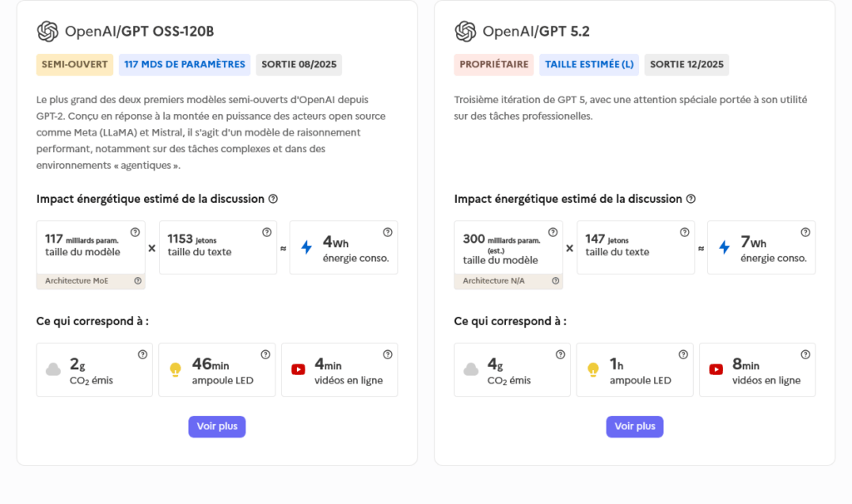Open help for 4 Wh énergie conso.
852x504 pixels.
pos(388,232)
